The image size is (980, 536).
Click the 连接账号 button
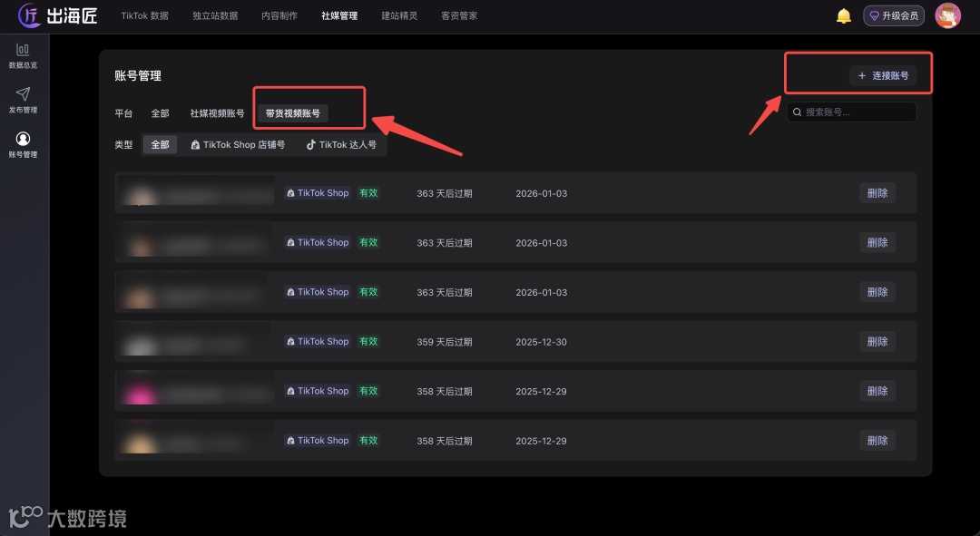coord(883,75)
